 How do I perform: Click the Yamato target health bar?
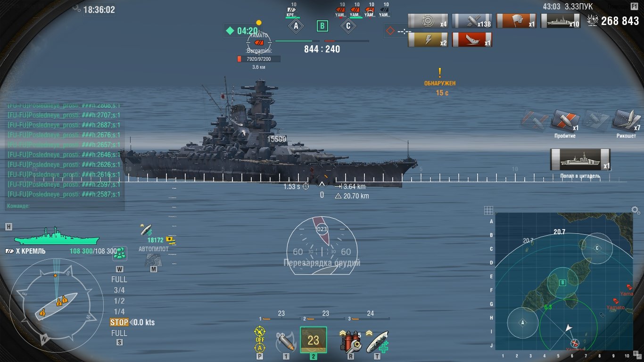pyautogui.click(x=258, y=59)
